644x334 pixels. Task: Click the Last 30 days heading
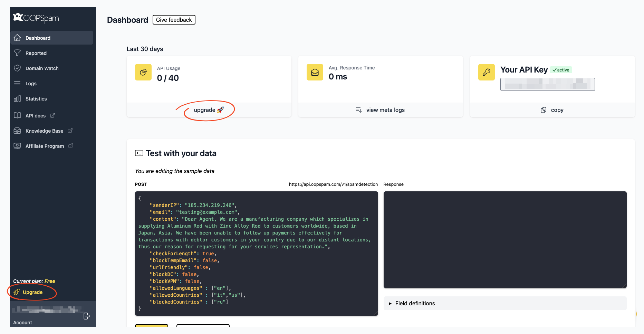pos(145,49)
